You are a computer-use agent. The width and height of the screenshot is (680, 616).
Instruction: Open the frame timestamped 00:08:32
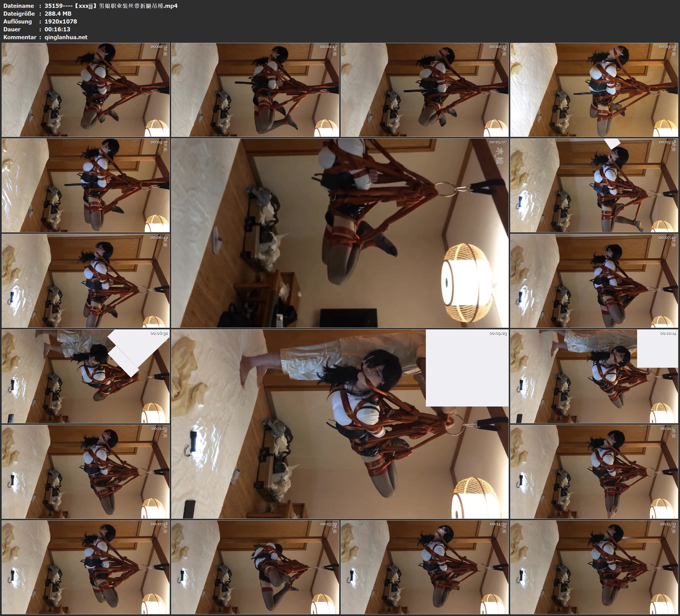pyautogui.click(x=86, y=376)
